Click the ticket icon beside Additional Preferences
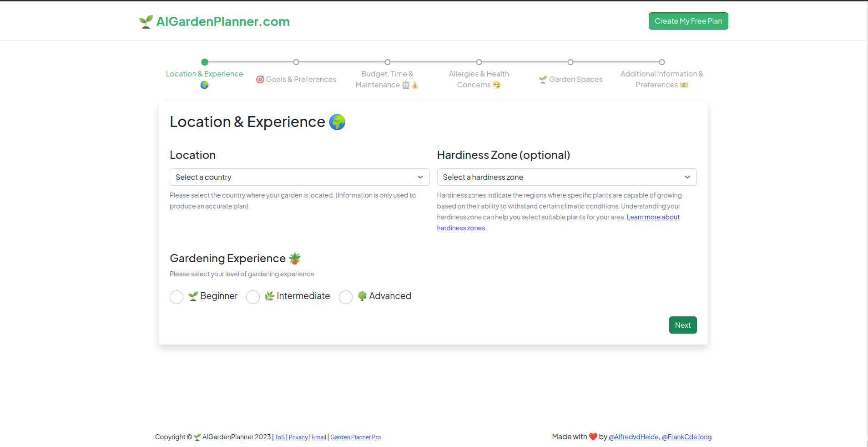This screenshot has width=868, height=447. 684,85
